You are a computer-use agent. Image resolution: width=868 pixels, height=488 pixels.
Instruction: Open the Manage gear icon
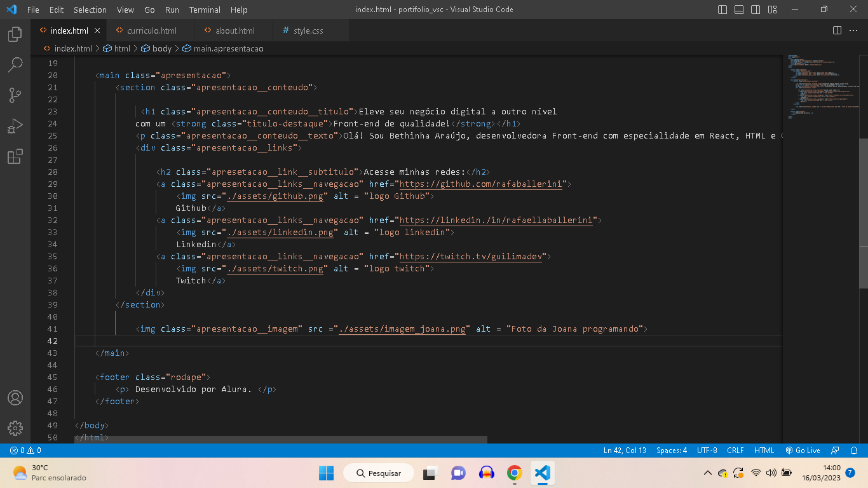(x=15, y=428)
